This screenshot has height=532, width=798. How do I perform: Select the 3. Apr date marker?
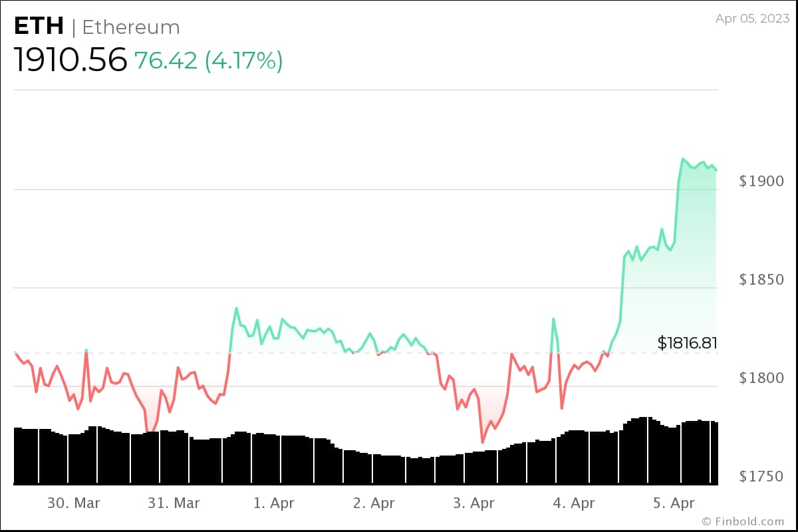pos(473,503)
